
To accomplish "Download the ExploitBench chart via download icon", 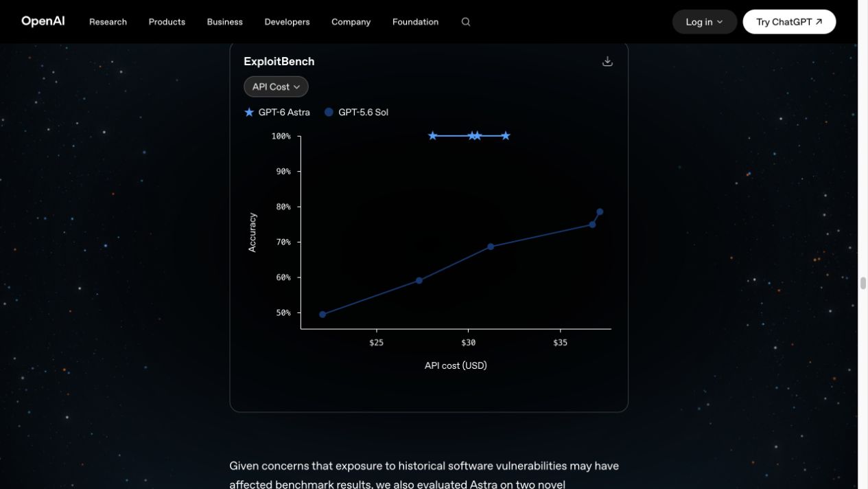I will click(607, 61).
